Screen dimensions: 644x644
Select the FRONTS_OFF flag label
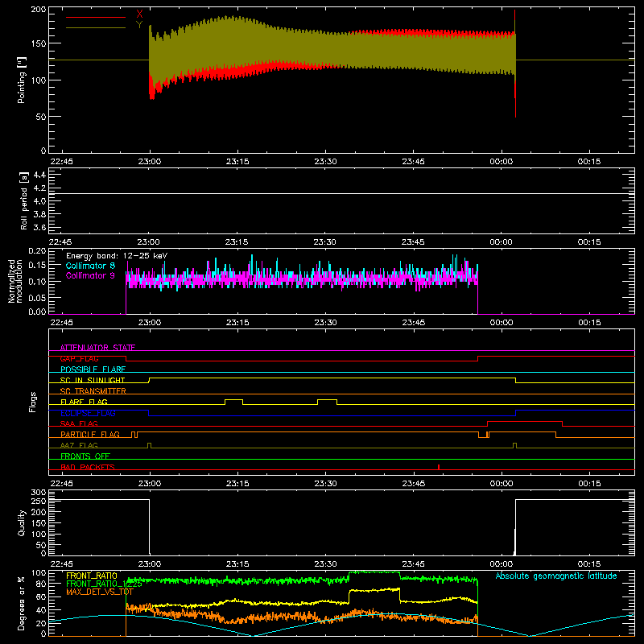click(85, 456)
